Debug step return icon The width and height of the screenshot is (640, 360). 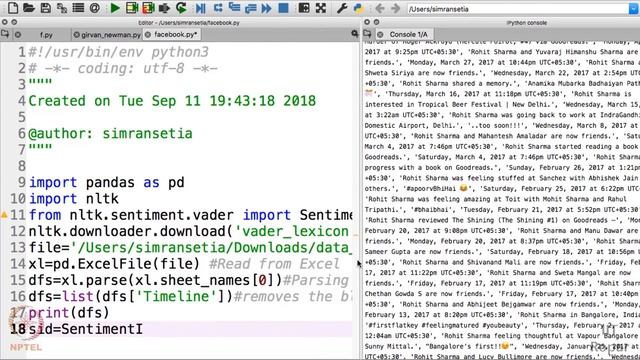coord(250,8)
